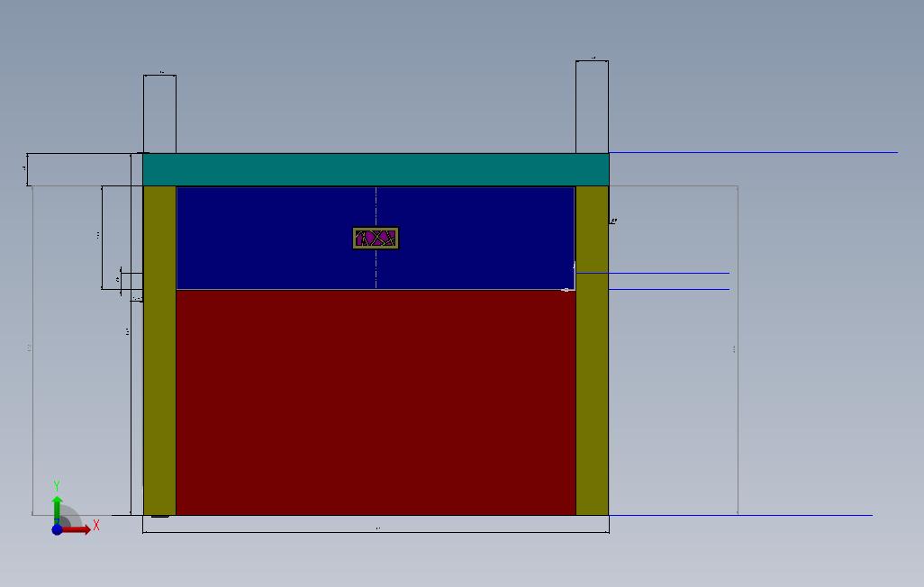Screen dimensions: 924x587
Task: Select the teal top beam face
Action: [376, 170]
